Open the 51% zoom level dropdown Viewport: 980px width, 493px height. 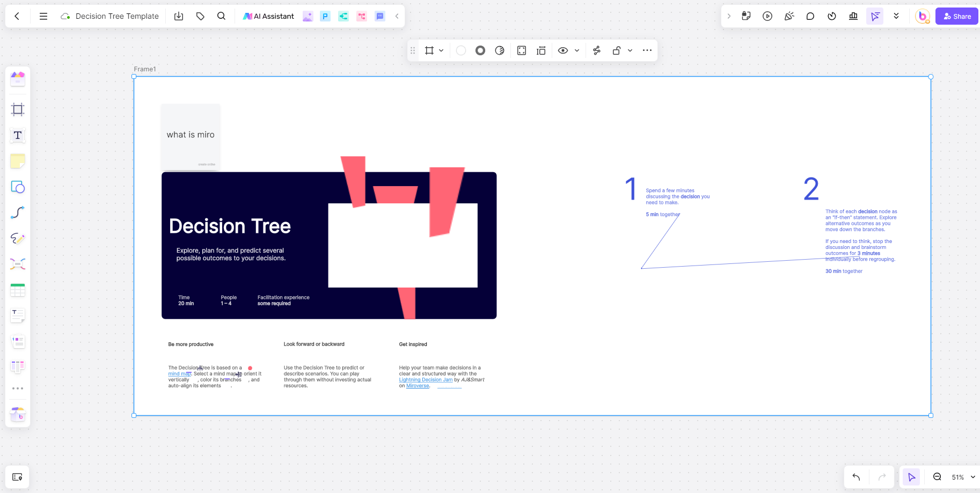(x=963, y=477)
